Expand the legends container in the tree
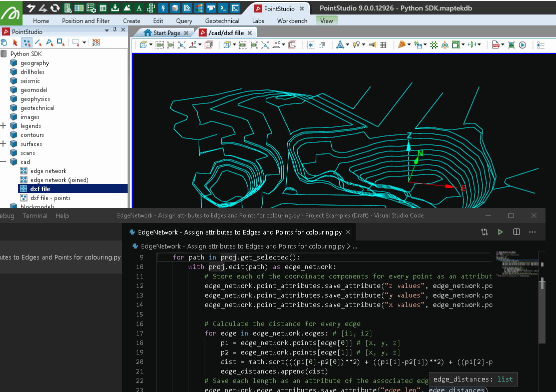This screenshot has width=556, height=392. click(4, 126)
